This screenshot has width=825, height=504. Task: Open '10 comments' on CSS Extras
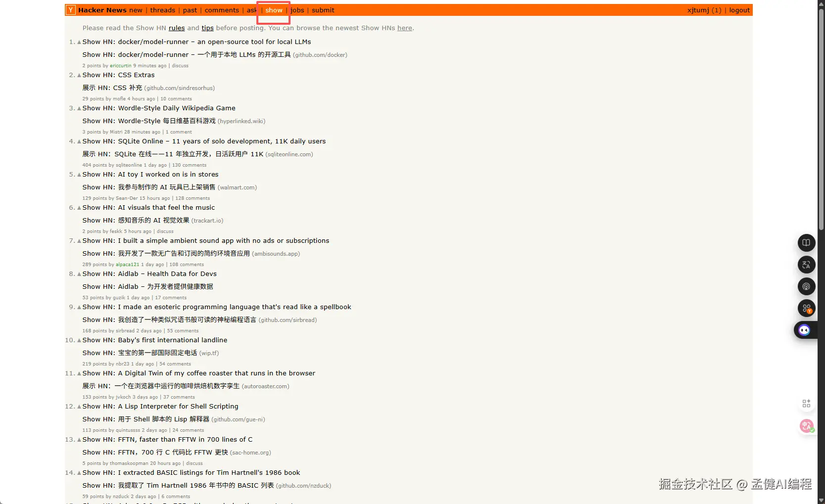click(x=176, y=99)
